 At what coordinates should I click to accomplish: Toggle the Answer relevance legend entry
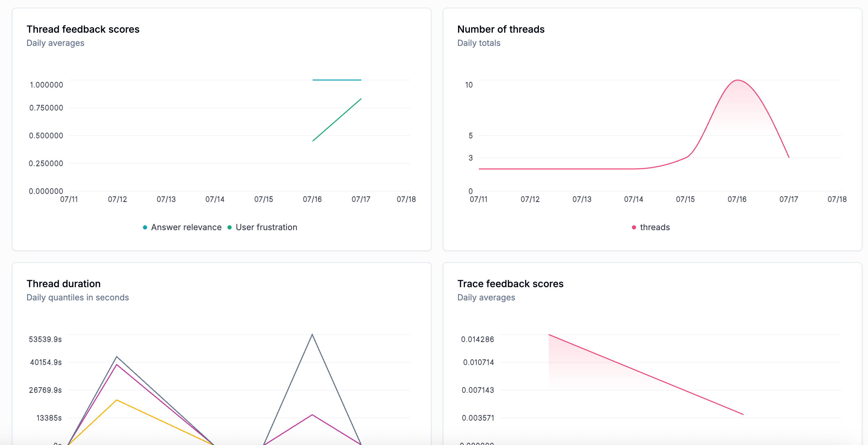pyautogui.click(x=186, y=227)
